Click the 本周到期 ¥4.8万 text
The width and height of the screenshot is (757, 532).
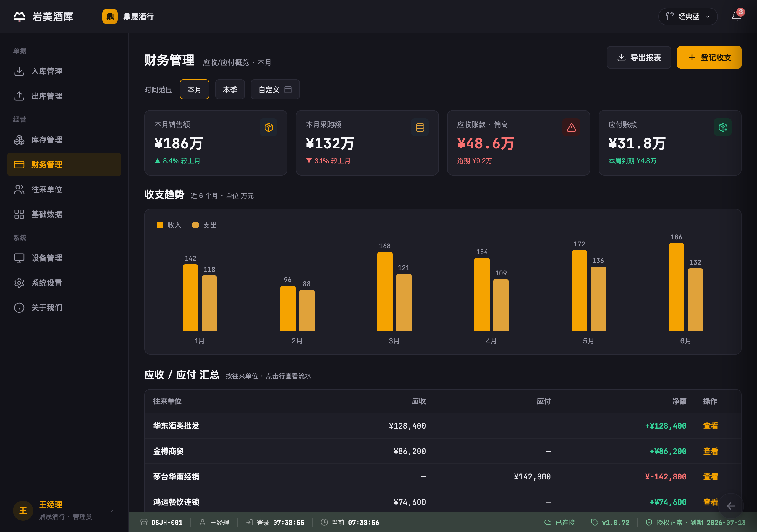click(x=633, y=161)
